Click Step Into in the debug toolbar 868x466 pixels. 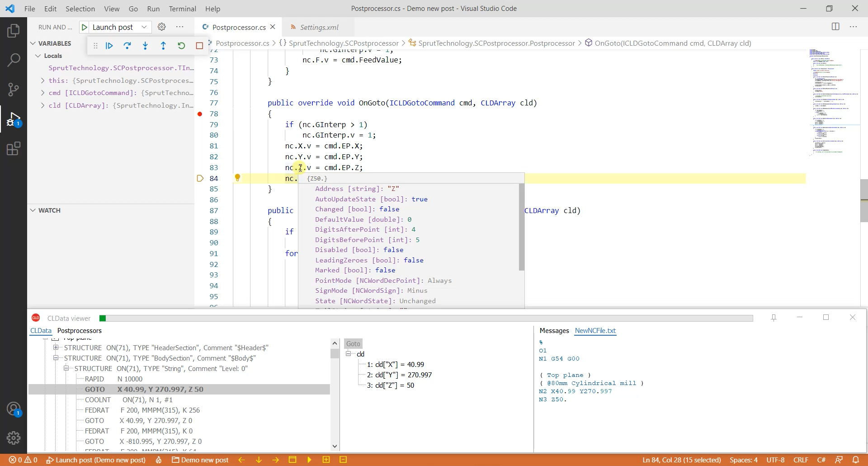pos(146,46)
